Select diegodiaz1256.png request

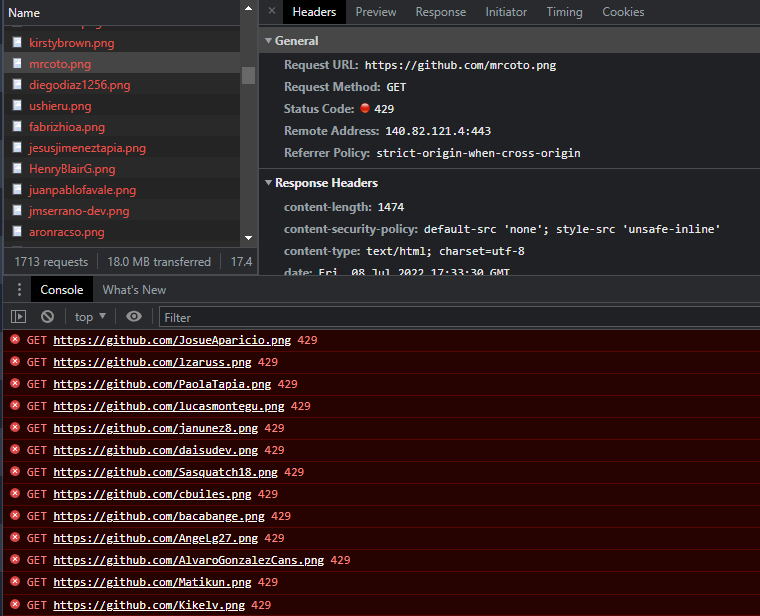tap(121, 85)
